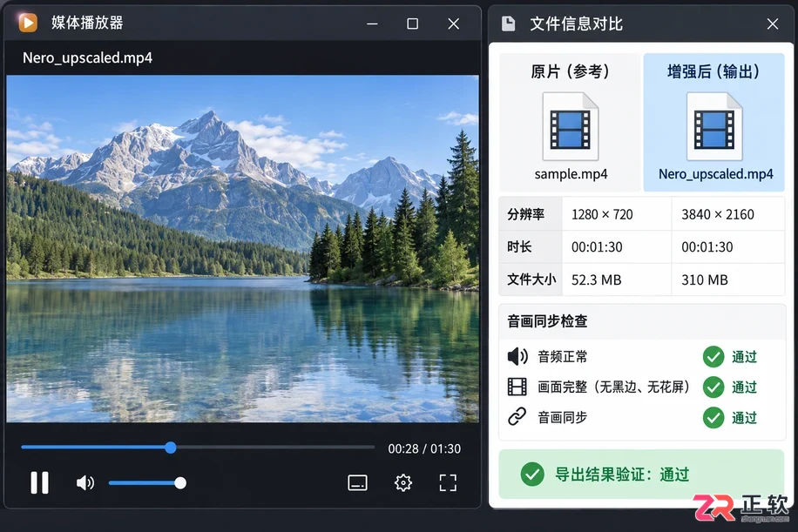The height and width of the screenshot is (532, 798).
Task: Click the green check in 导出结果验证 banner
Action: coord(532,474)
